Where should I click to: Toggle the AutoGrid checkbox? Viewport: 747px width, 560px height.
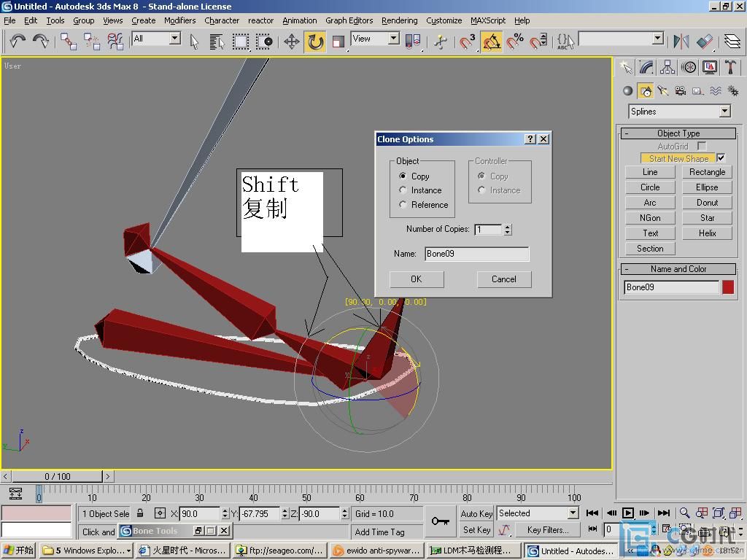click(701, 146)
